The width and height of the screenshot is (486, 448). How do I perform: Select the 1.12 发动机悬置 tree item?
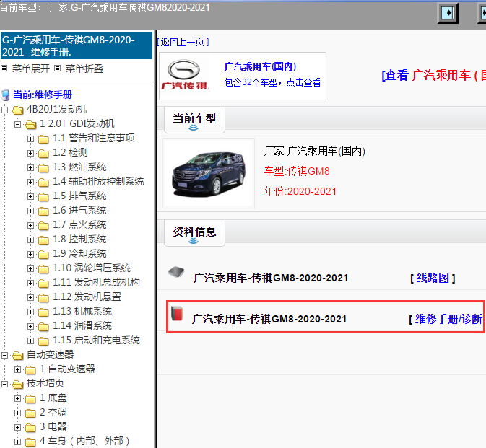(x=87, y=297)
